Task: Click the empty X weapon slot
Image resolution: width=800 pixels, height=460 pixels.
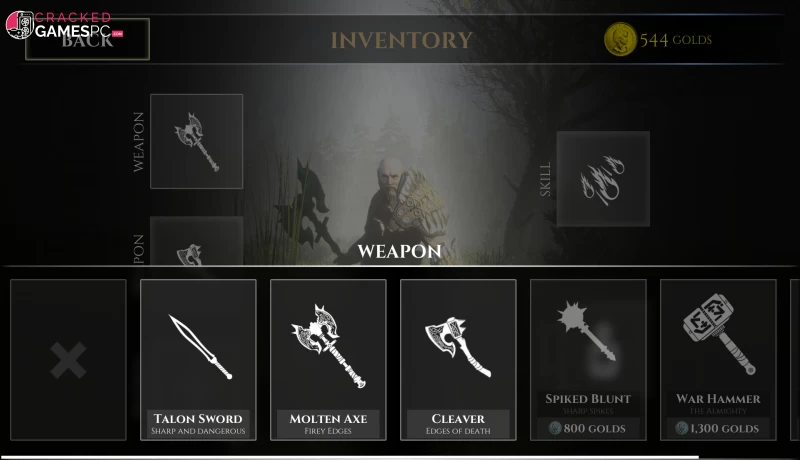Action: [68, 360]
